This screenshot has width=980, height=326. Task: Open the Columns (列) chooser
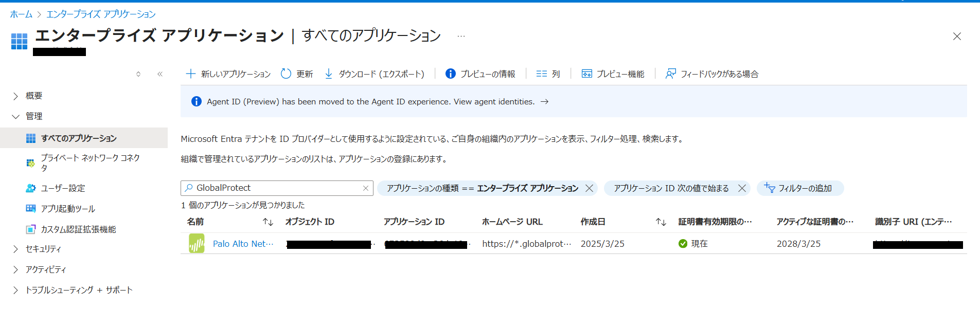click(x=548, y=74)
